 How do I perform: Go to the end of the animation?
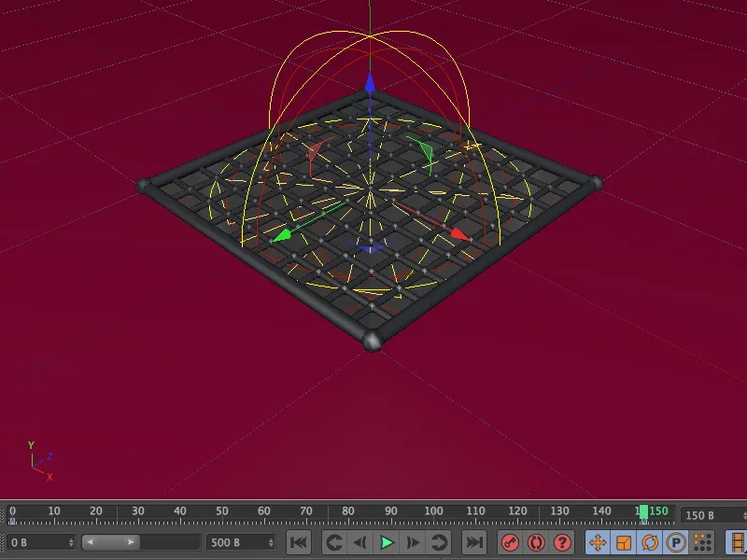click(x=474, y=542)
